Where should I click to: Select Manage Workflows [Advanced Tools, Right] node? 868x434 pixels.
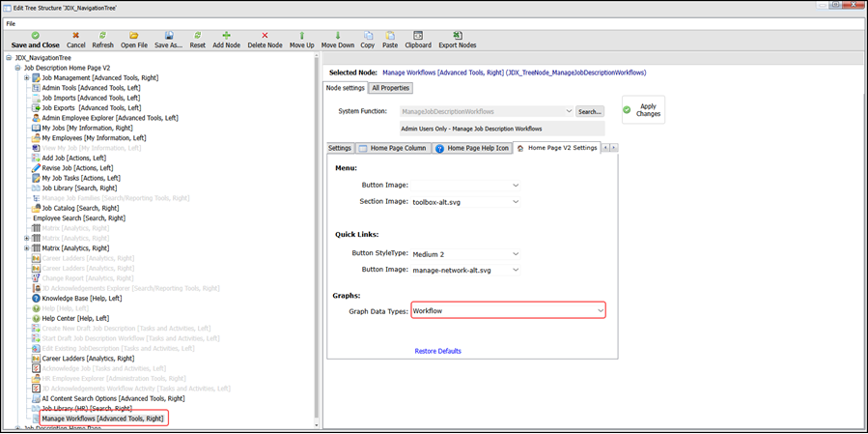tap(103, 419)
